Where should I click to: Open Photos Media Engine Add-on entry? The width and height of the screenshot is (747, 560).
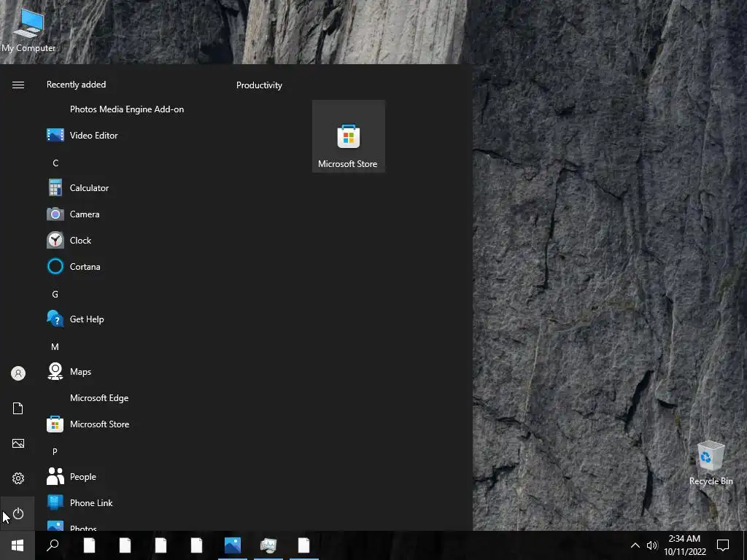(128, 109)
